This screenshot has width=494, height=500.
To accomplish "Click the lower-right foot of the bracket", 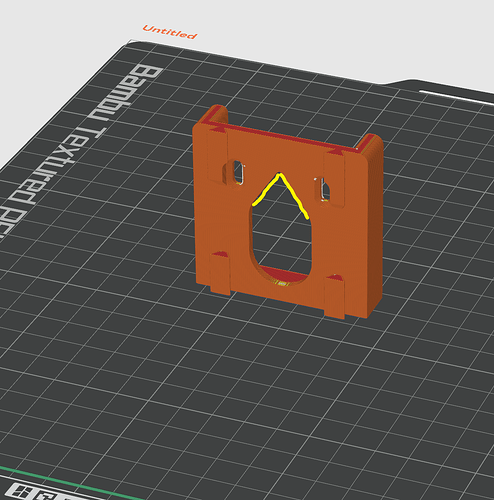I will 334,297.
